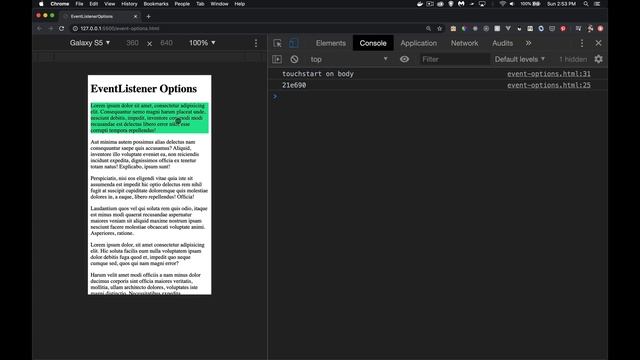Screen dimensions: 640x360
Task: Click the site information icon in address bar
Action: 75,29
